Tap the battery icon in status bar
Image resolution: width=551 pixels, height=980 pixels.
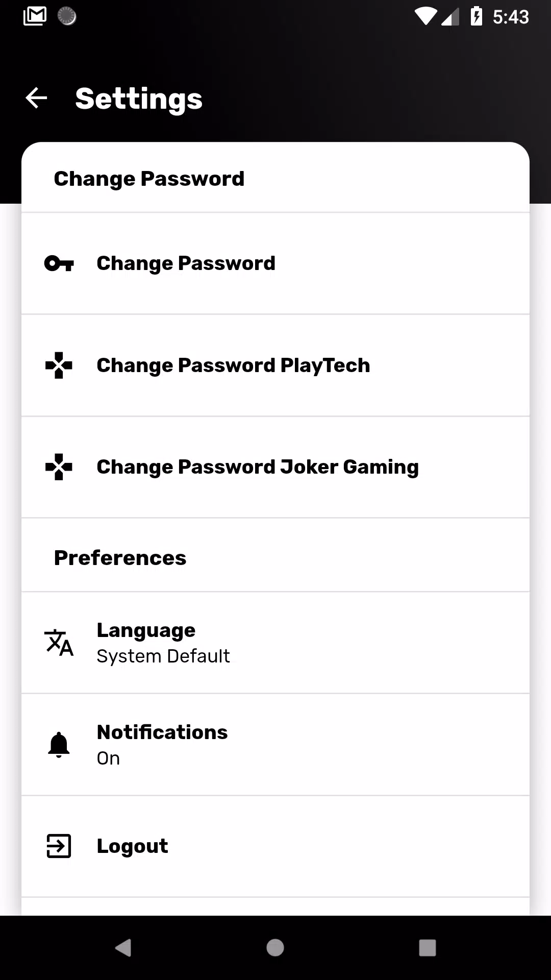(477, 16)
